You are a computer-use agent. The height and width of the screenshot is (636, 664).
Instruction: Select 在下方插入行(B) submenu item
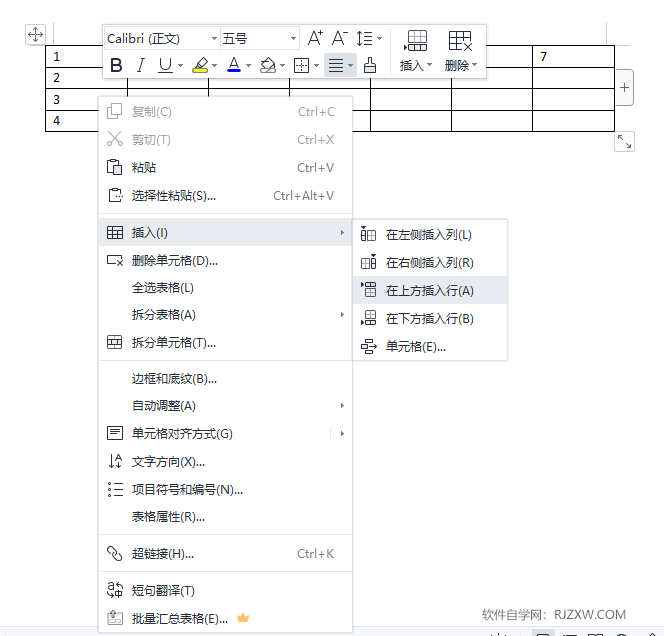(x=430, y=318)
